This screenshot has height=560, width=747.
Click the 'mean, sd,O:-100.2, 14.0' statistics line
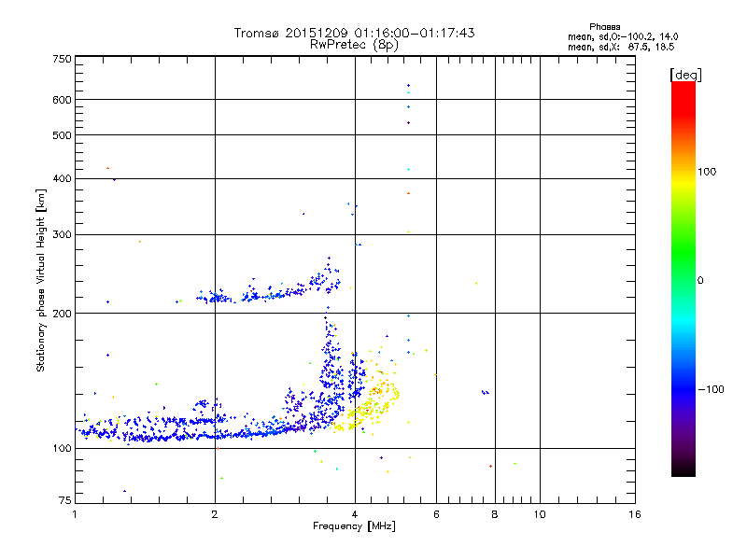623,36
